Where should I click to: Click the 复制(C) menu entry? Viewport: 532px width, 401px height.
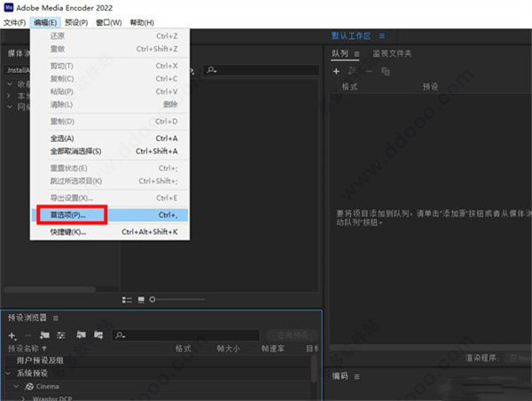[110, 79]
